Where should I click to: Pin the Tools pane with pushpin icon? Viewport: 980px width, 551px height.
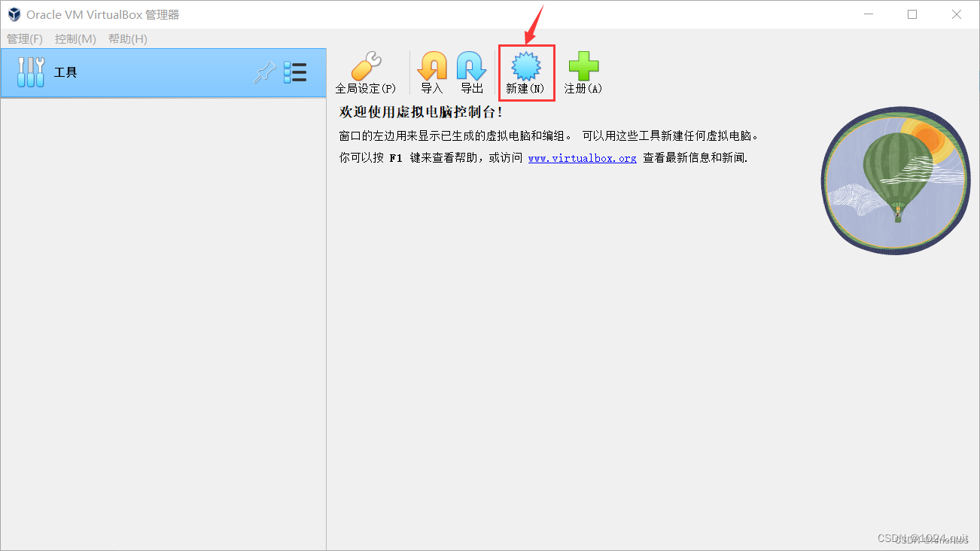(x=264, y=72)
